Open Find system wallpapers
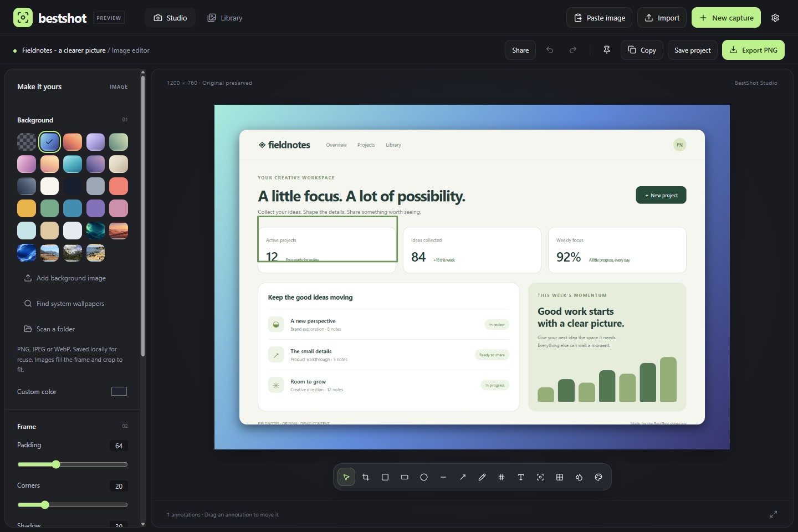The height and width of the screenshot is (532, 798). 64,304
